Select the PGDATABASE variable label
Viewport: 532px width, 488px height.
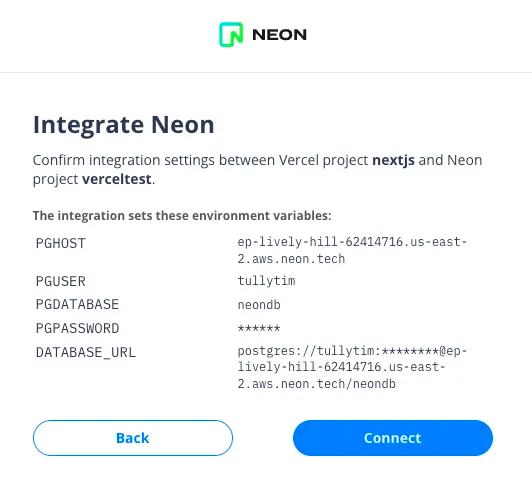[77, 304]
